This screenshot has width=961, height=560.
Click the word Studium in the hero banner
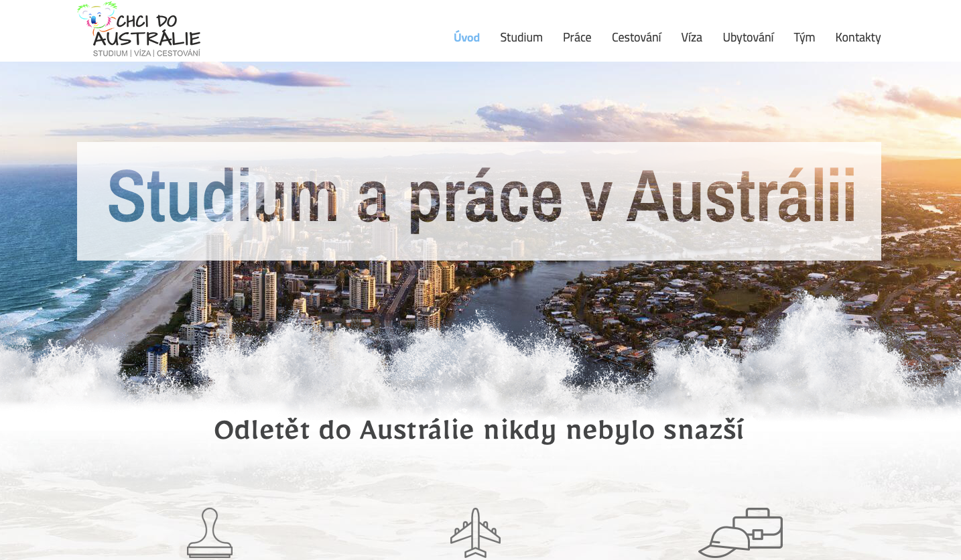(x=222, y=196)
